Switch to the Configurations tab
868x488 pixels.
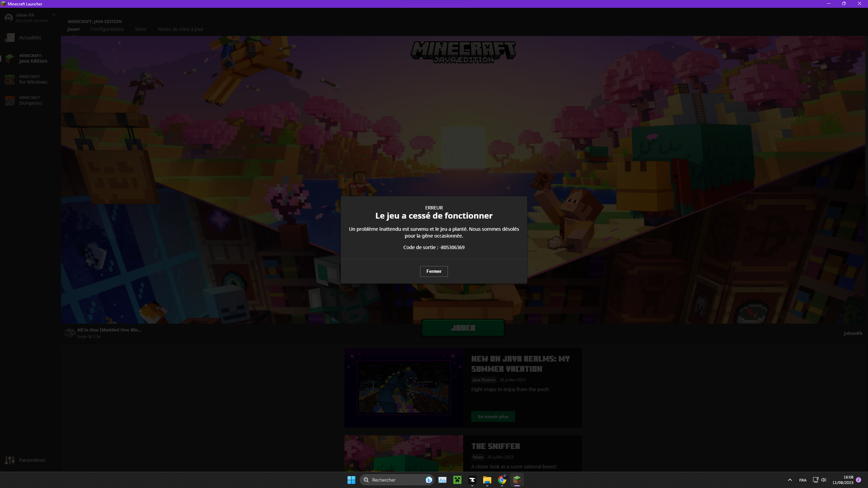pos(107,29)
